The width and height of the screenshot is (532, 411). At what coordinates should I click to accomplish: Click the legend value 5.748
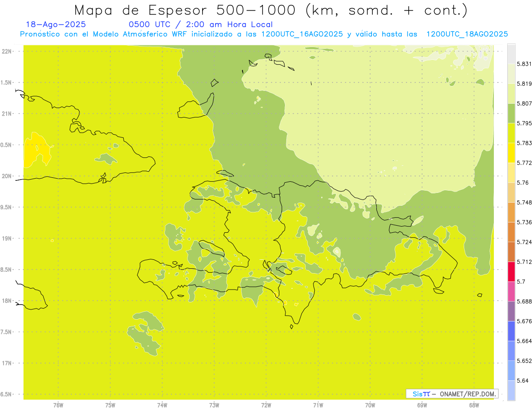tap(524, 202)
